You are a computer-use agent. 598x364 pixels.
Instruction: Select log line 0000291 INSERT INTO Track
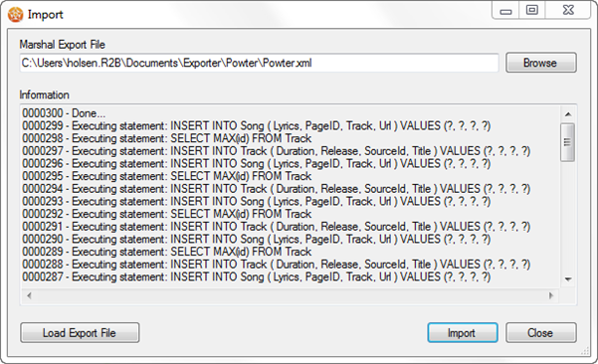coord(277,227)
